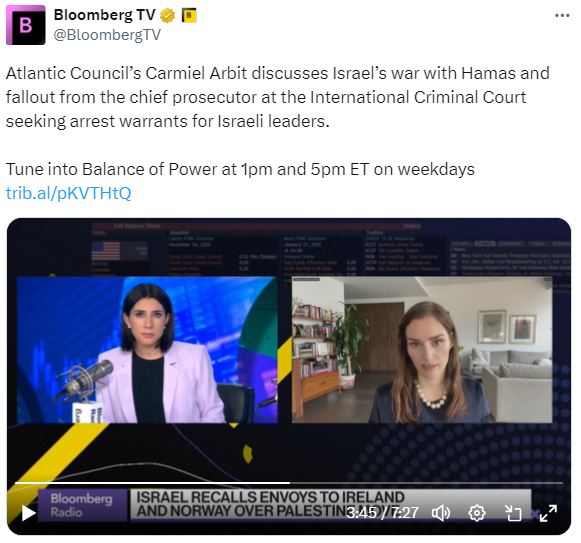Open the three-dot more options menu

[562, 16]
